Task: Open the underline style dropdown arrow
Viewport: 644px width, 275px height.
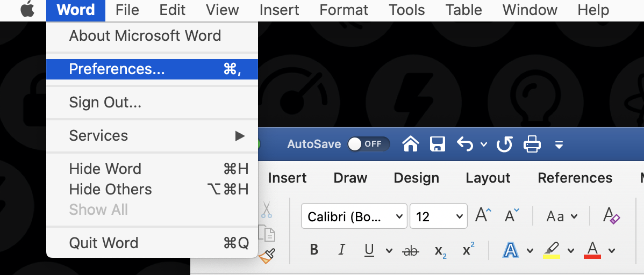Action: coord(389,250)
